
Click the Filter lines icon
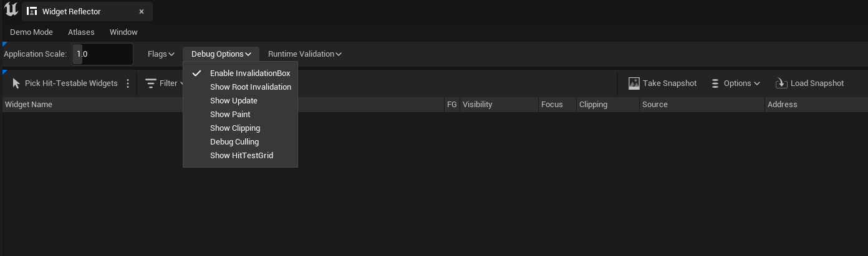[151, 83]
